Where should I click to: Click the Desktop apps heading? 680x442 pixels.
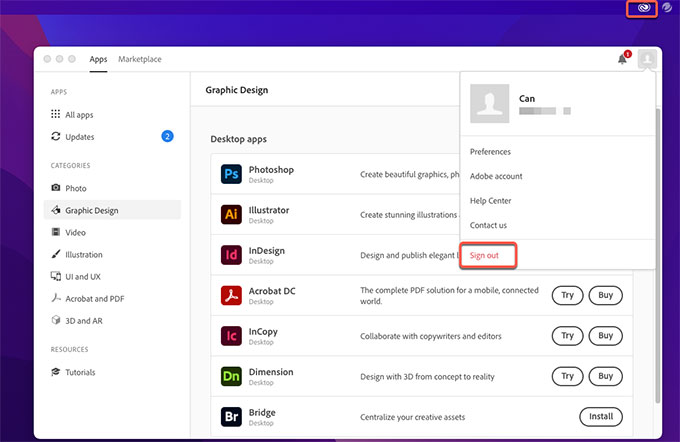tap(239, 139)
